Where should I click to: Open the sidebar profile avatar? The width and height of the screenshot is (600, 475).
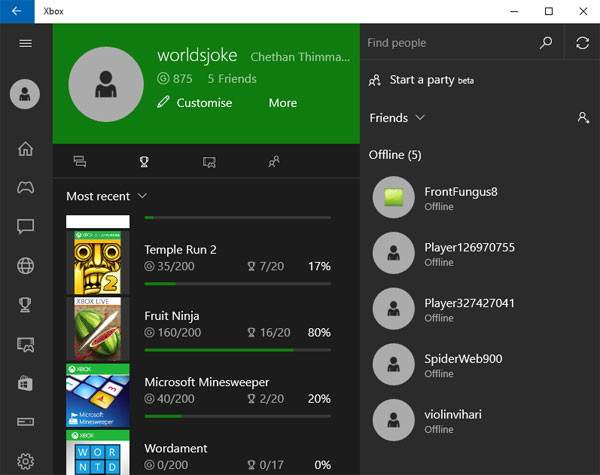pyautogui.click(x=25, y=94)
